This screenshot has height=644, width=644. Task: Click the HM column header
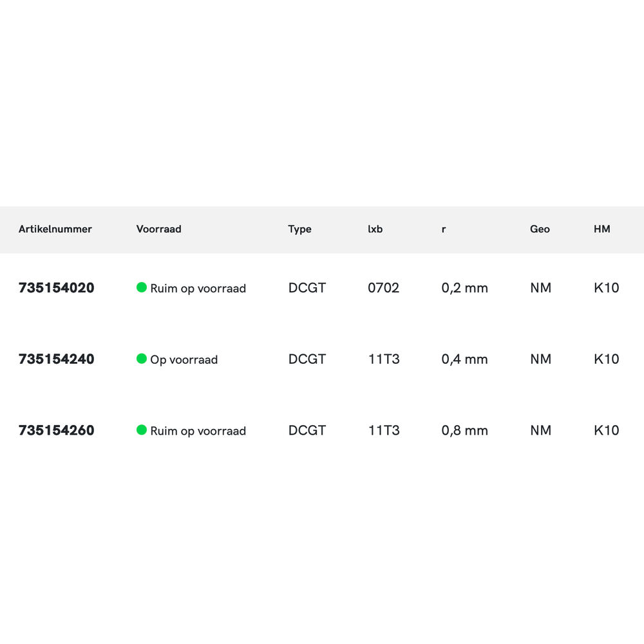click(601, 229)
